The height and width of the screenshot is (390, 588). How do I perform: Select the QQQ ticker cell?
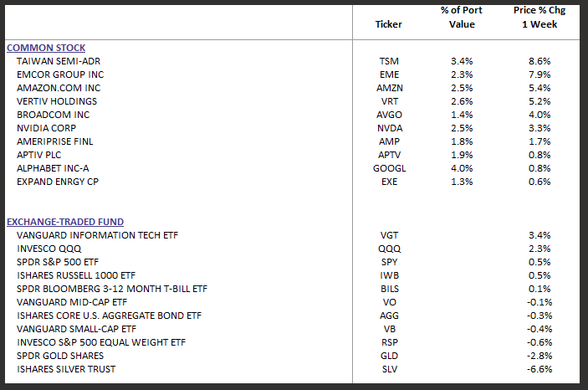point(389,249)
